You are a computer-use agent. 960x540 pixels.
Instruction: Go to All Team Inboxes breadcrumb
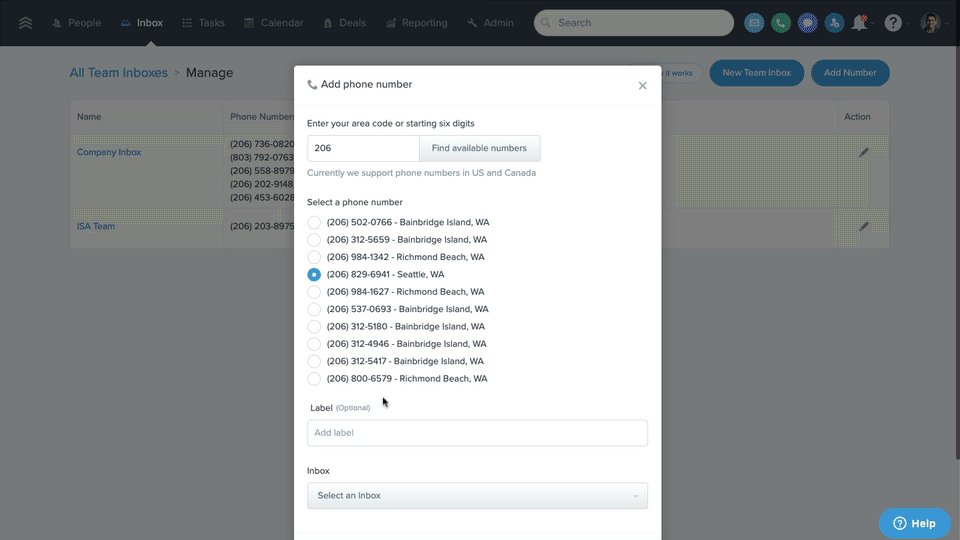[119, 72]
